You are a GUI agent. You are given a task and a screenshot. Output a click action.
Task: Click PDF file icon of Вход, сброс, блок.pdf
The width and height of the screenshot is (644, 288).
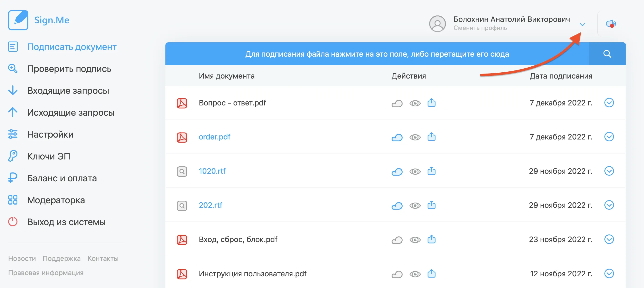(x=182, y=240)
